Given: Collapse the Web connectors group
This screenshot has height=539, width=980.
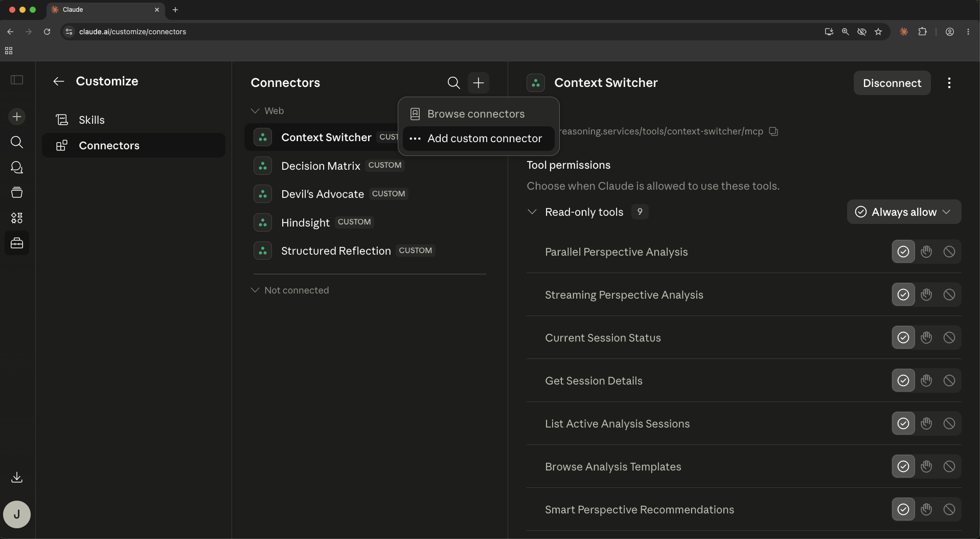Looking at the screenshot, I should (255, 111).
